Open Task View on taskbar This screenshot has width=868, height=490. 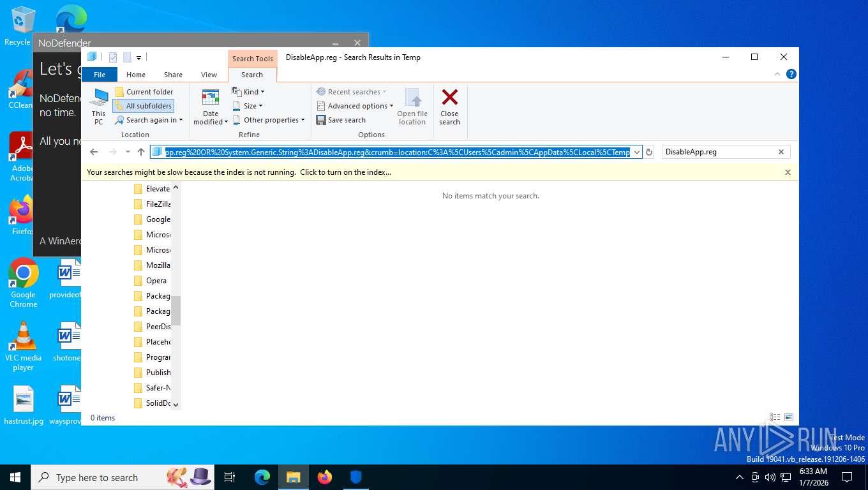tap(230, 477)
